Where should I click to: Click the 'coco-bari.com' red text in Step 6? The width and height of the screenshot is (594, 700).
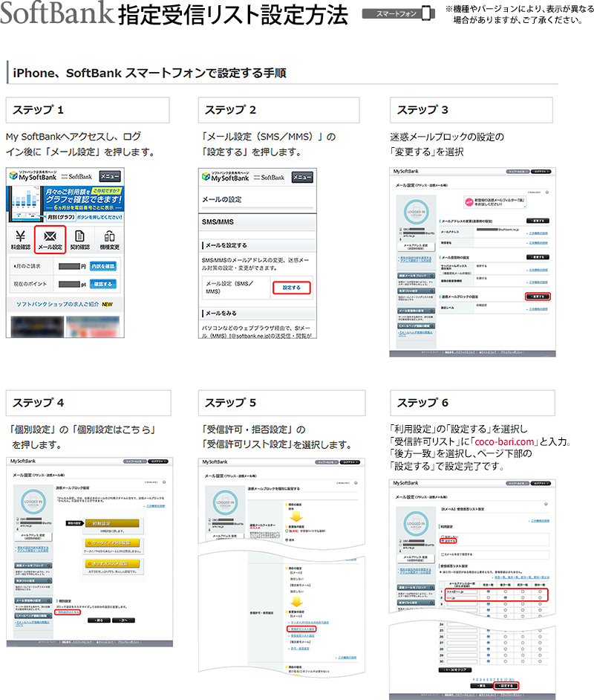pyautogui.click(x=504, y=441)
